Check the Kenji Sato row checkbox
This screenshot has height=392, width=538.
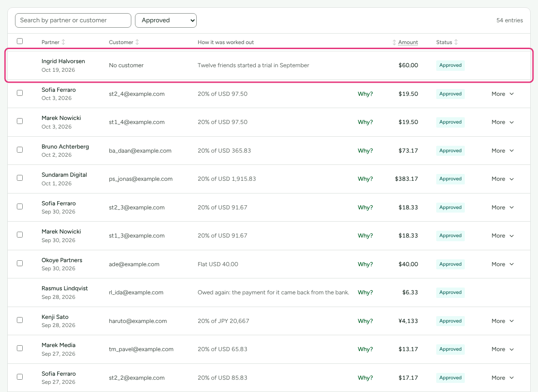20,320
